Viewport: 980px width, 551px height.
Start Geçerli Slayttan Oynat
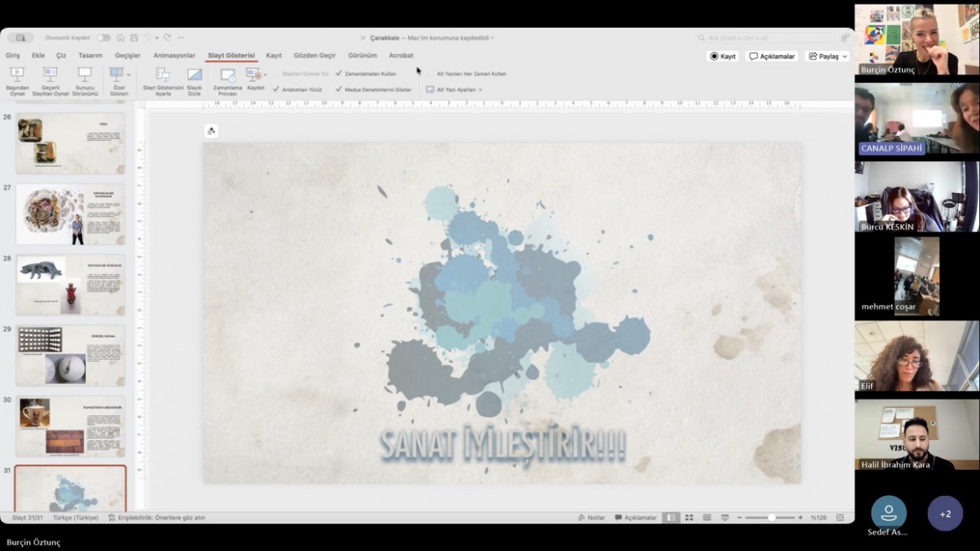pos(50,75)
